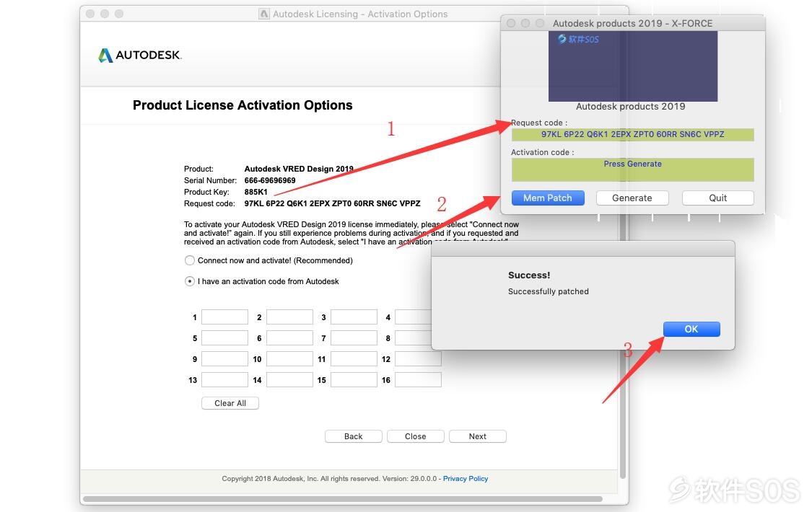
Task: Click the Autodesk logo in the header
Action: (x=140, y=55)
